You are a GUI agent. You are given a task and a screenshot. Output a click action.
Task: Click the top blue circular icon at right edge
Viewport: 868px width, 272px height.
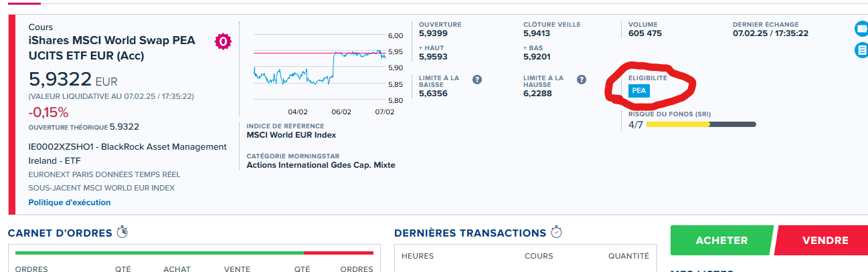click(861, 29)
